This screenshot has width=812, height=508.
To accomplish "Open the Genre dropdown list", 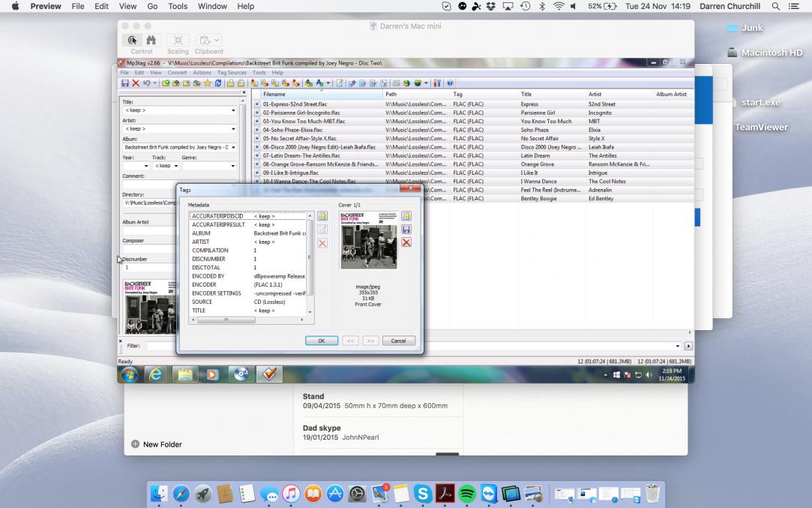I will coord(233,166).
